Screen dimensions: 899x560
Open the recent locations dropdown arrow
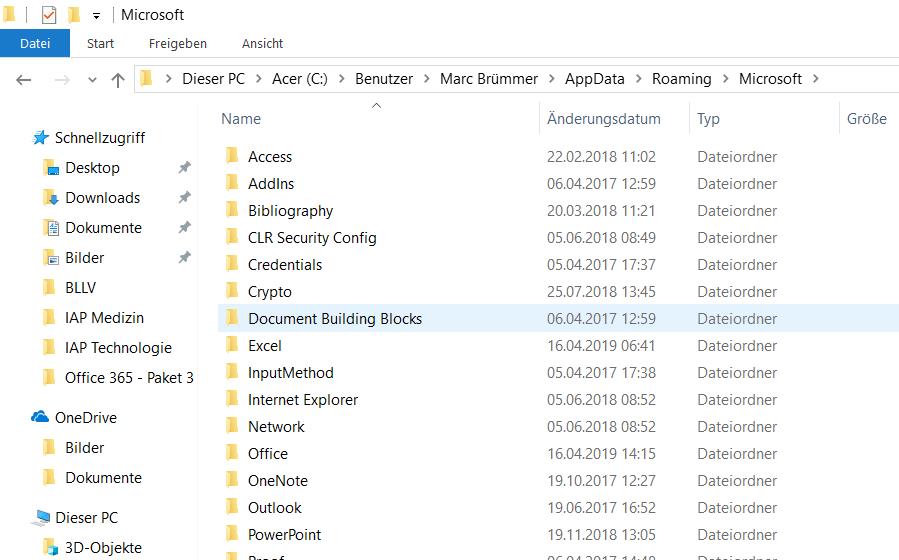point(92,80)
